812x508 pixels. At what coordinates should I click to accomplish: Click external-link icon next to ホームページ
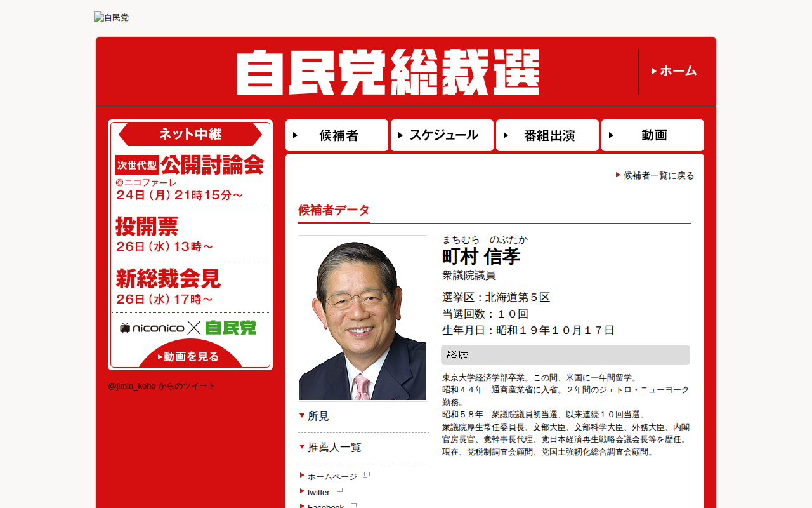367,475
